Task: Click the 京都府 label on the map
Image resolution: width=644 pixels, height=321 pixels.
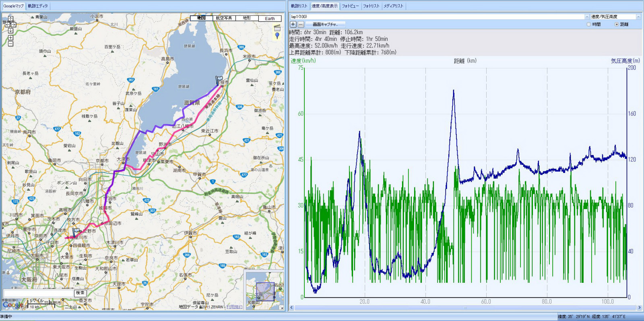Action: click(x=23, y=92)
